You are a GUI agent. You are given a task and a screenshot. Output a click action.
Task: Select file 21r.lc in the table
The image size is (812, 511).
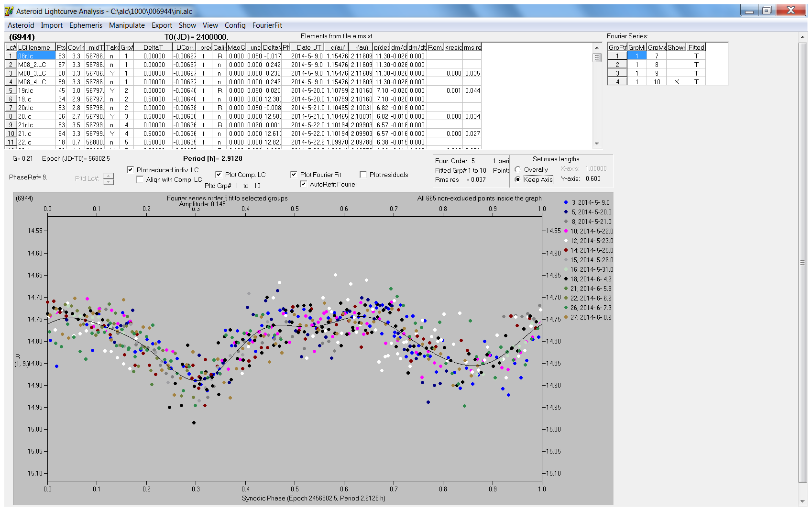pos(36,125)
